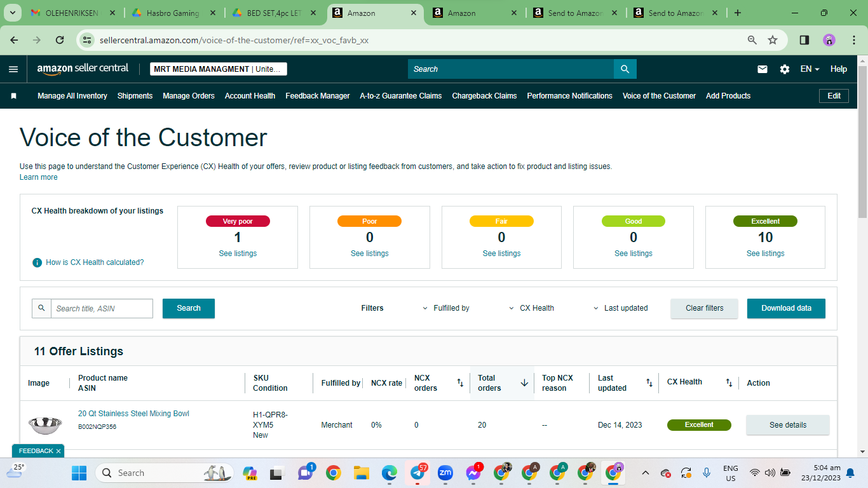The width and height of the screenshot is (868, 488).
Task: Open the Chrome tab search dropdown
Action: (14, 13)
